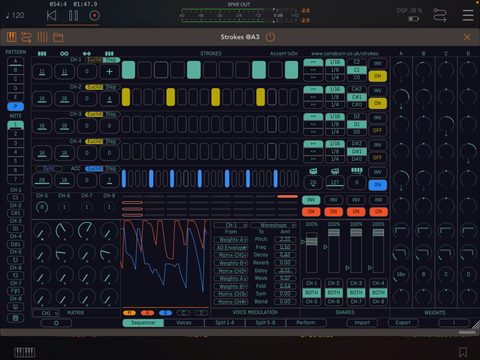Pause playback in the top bar

coord(73,15)
